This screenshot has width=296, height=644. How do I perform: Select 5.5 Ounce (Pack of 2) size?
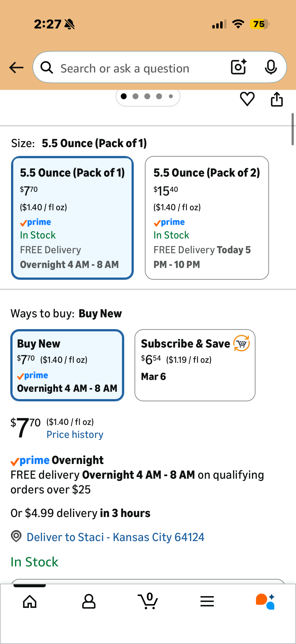[x=207, y=218]
